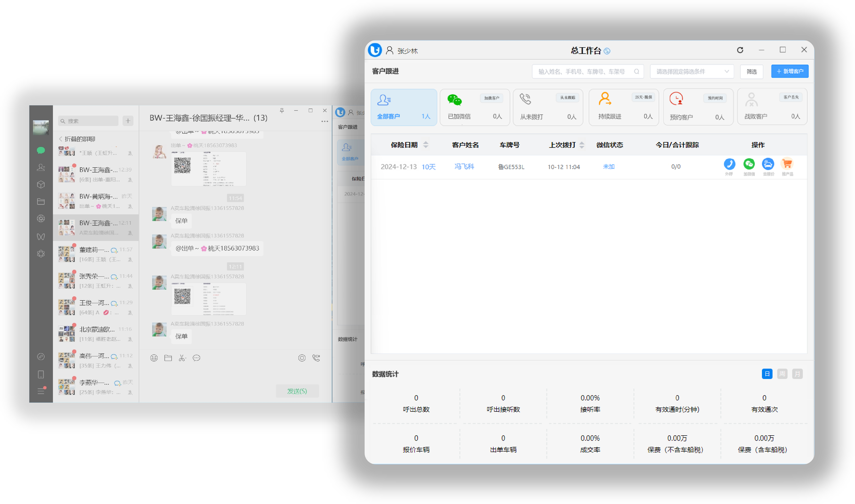Select the 从未拨打 tab card
The height and width of the screenshot is (504, 855).
[548, 107]
